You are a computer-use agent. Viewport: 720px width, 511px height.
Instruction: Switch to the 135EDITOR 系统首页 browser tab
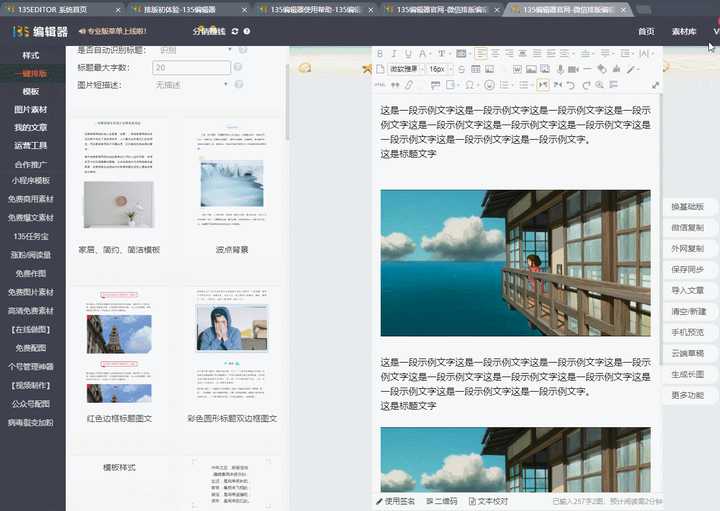tap(60, 9)
